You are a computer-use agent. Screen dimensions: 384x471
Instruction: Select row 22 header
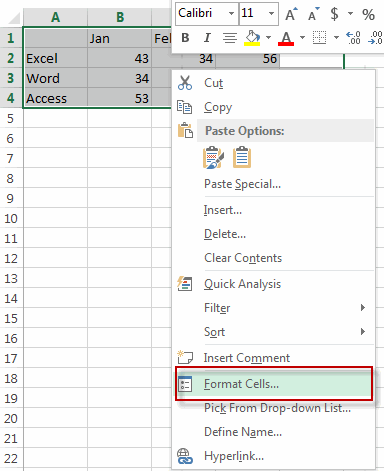(x=11, y=458)
